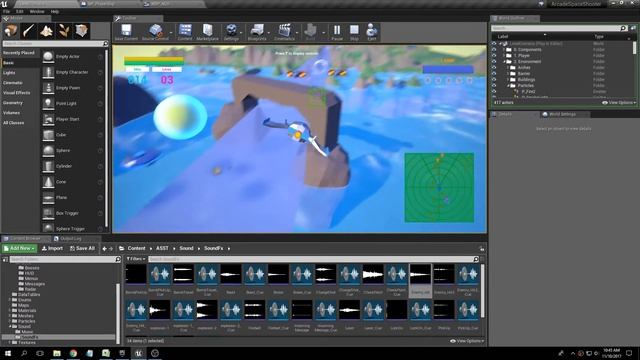Select the Lights category
Screen dimensions: 640x360
(9, 73)
